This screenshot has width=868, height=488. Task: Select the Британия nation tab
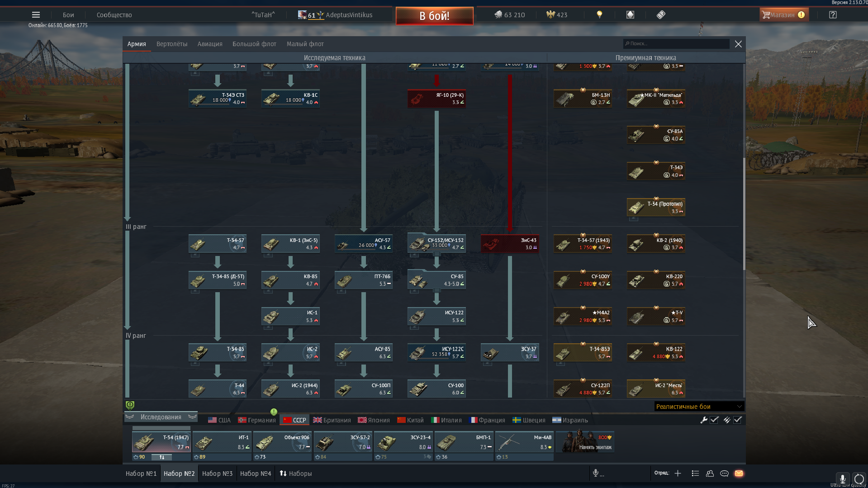[332, 420]
